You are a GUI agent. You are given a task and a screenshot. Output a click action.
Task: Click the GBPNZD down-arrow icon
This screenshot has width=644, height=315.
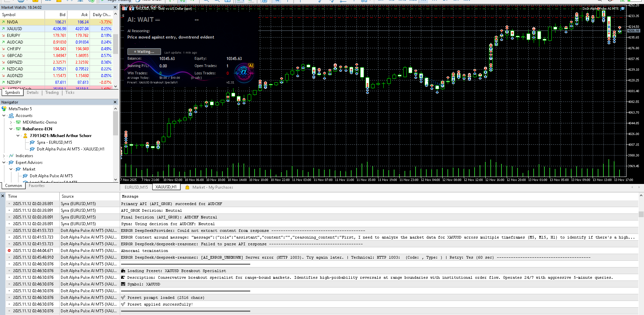pos(3,62)
